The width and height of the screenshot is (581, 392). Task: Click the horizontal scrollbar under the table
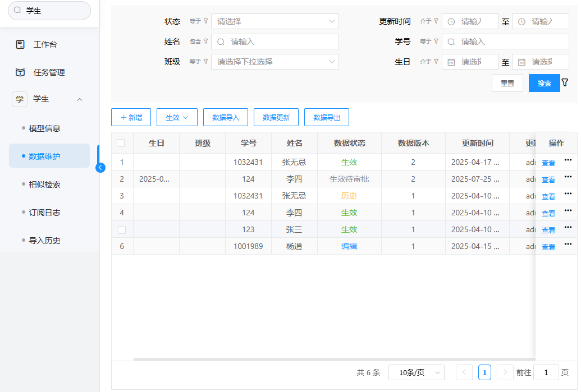click(x=331, y=358)
